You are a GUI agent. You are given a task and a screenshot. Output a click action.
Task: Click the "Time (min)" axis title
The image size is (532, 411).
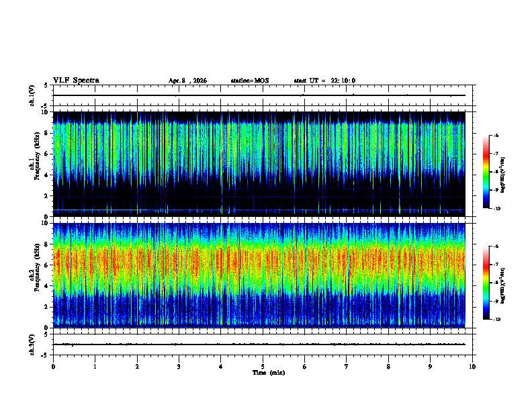click(x=269, y=373)
